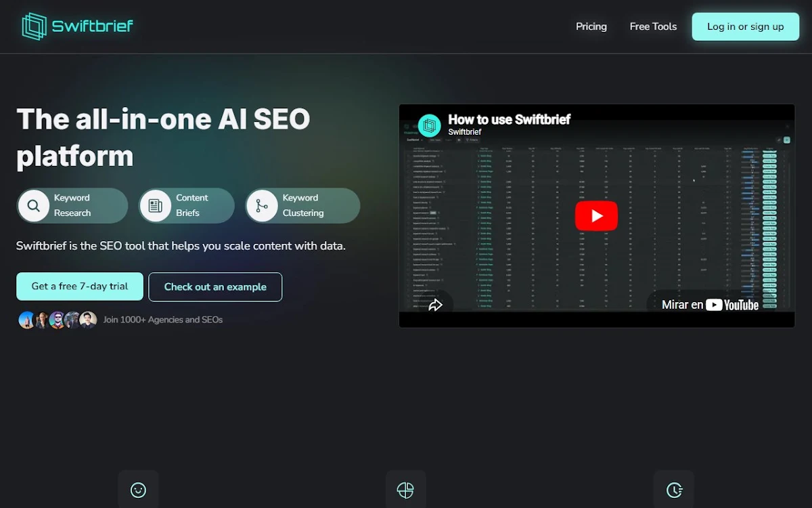Open Mirar en YouTube link
This screenshot has height=508, width=812.
point(710,305)
